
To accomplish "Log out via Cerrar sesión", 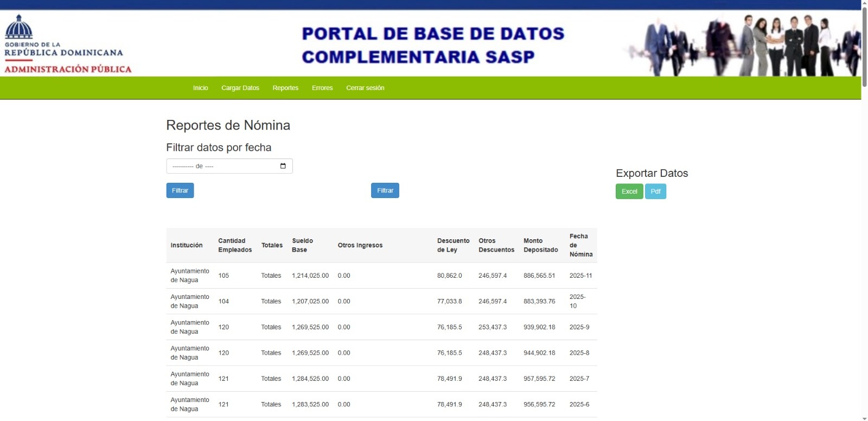I will tap(365, 88).
